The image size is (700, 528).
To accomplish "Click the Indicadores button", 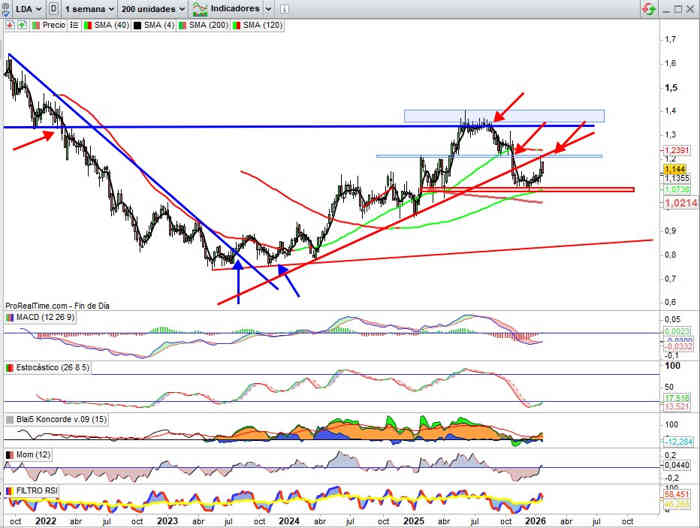I will pyautogui.click(x=231, y=7).
